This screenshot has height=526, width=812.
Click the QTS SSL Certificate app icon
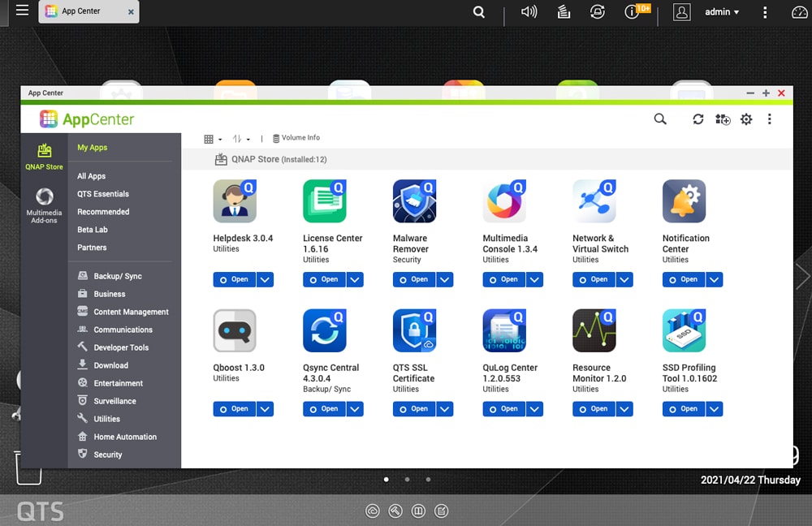point(414,330)
